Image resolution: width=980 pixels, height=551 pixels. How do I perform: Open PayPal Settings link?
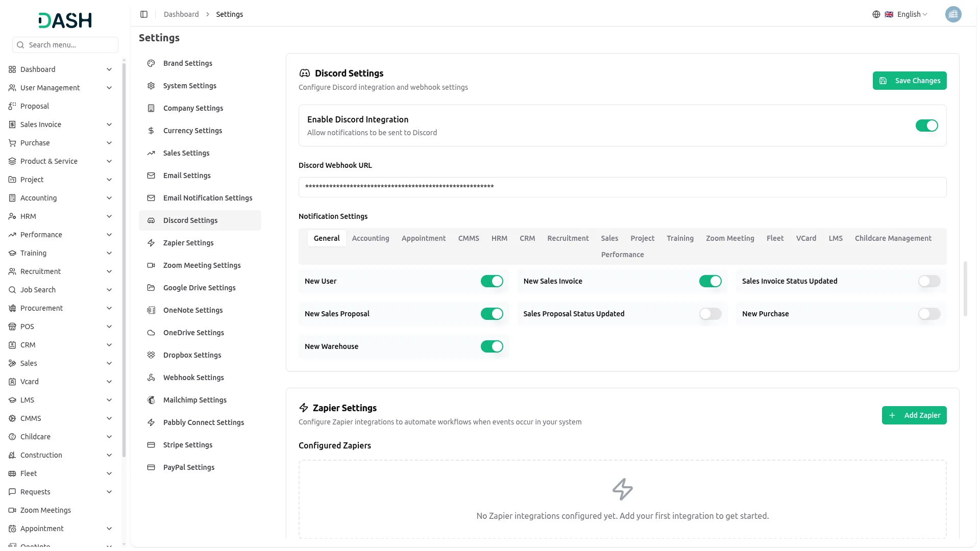(200, 467)
